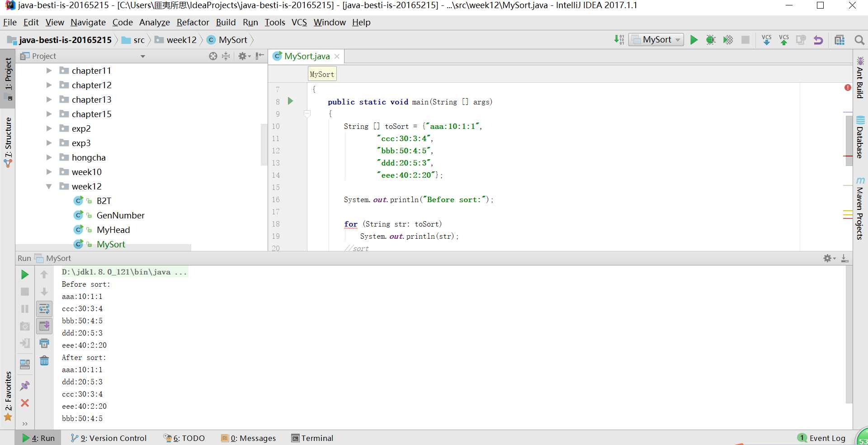Click up stack trace arrow in Run panel
This screenshot has height=445, width=868.
click(44, 275)
